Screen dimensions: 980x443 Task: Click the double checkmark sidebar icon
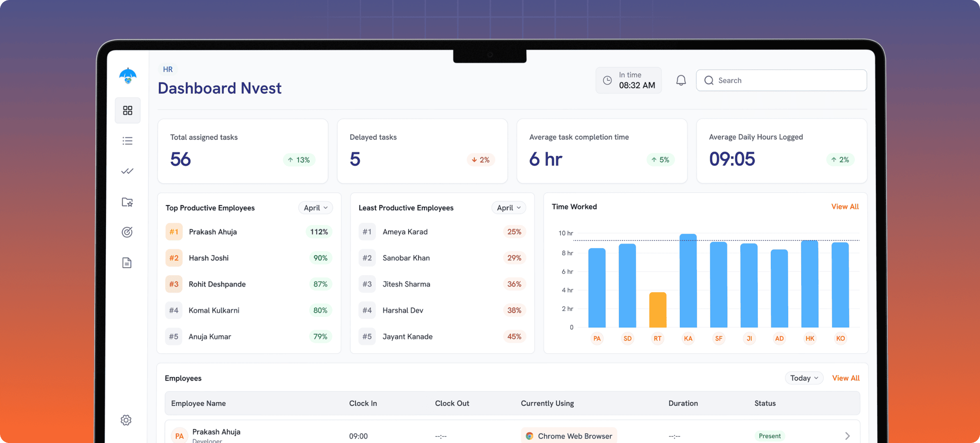pos(127,171)
